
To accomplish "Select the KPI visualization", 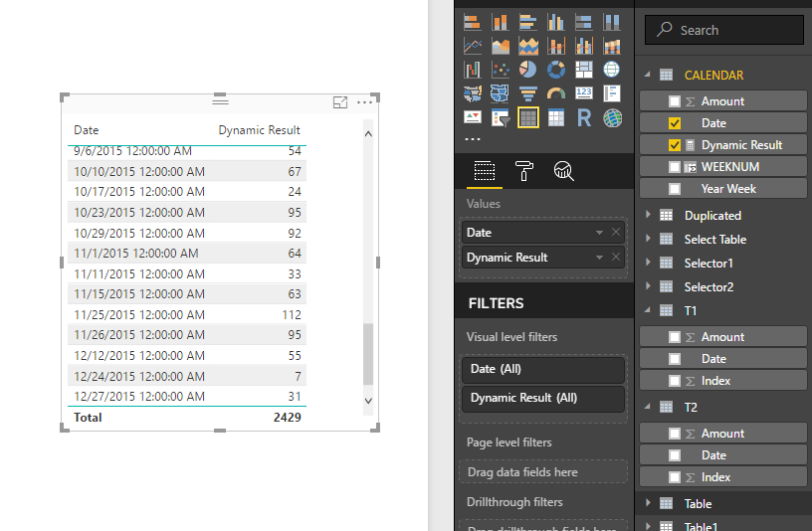I will pyautogui.click(x=473, y=118).
